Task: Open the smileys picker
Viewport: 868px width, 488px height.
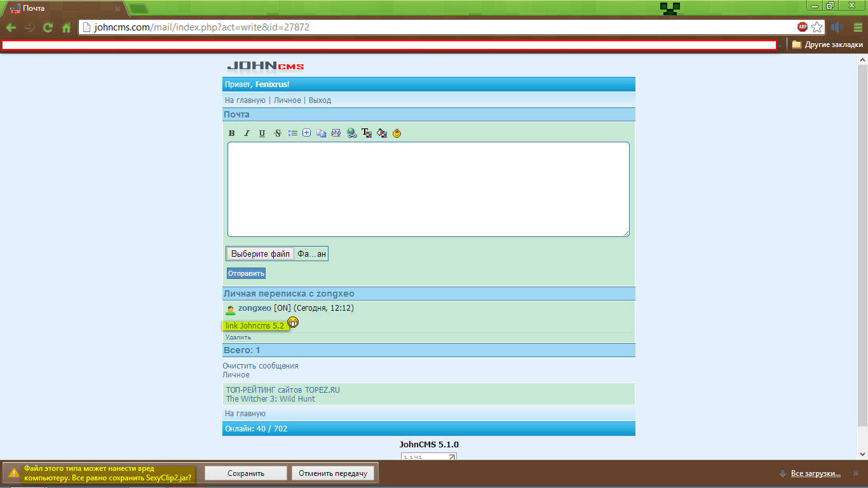Action: click(397, 133)
